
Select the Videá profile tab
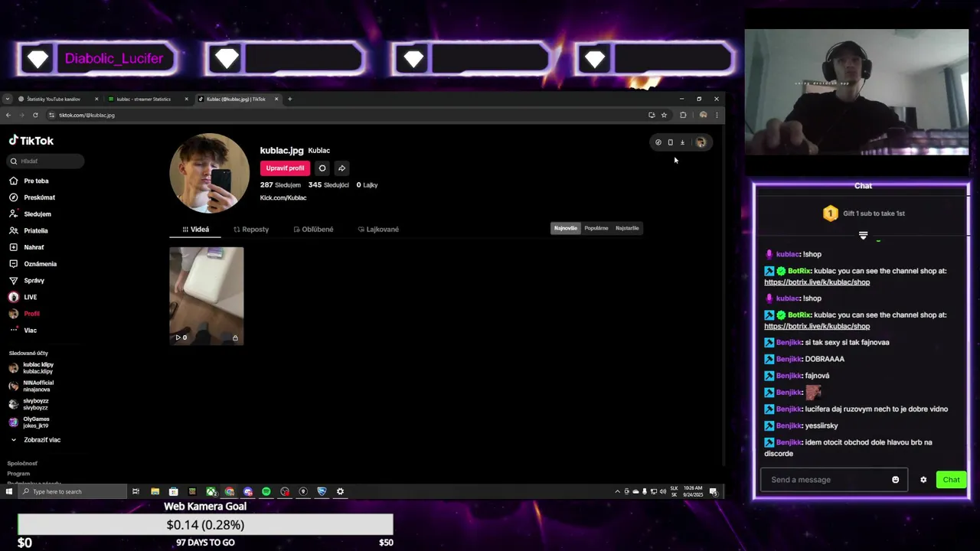click(196, 230)
